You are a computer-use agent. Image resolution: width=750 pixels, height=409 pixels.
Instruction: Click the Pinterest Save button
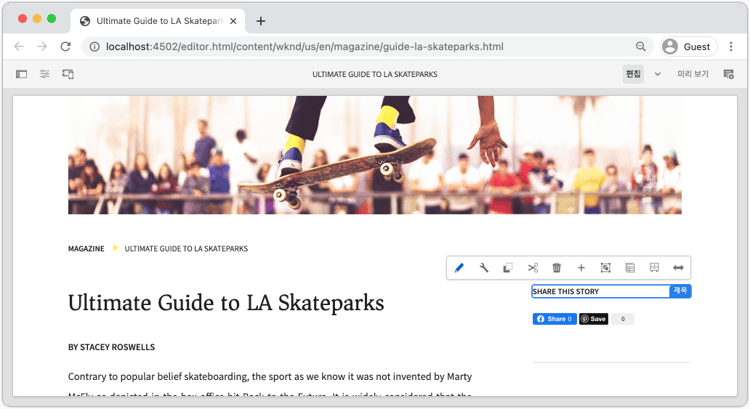pyautogui.click(x=594, y=319)
